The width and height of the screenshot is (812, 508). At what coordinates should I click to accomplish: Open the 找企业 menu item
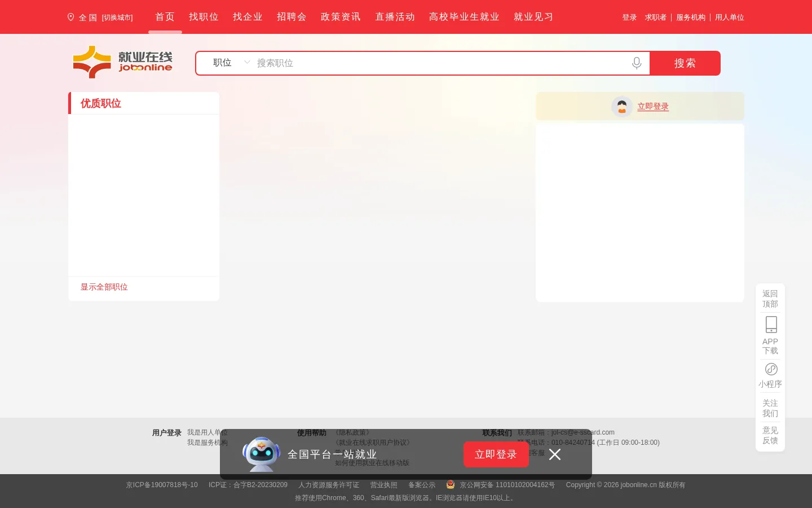pyautogui.click(x=248, y=17)
